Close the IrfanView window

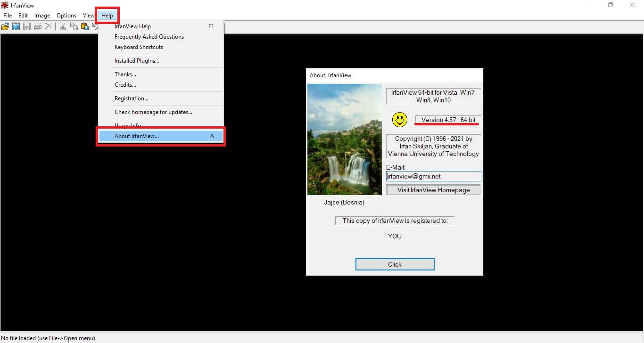click(632, 5)
